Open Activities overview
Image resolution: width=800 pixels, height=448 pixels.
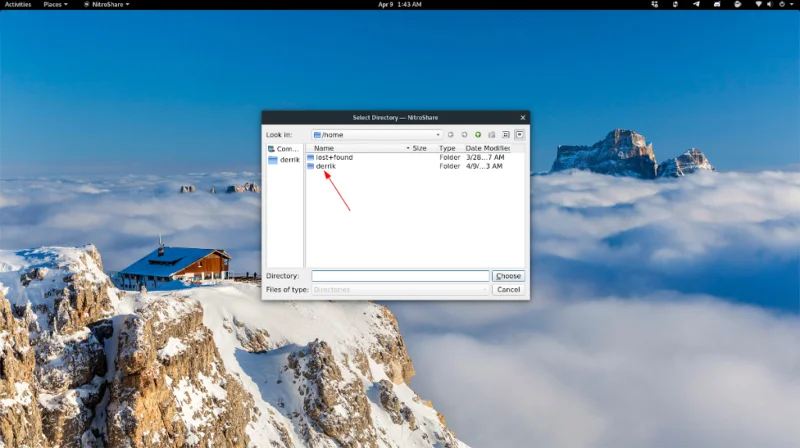point(18,4)
